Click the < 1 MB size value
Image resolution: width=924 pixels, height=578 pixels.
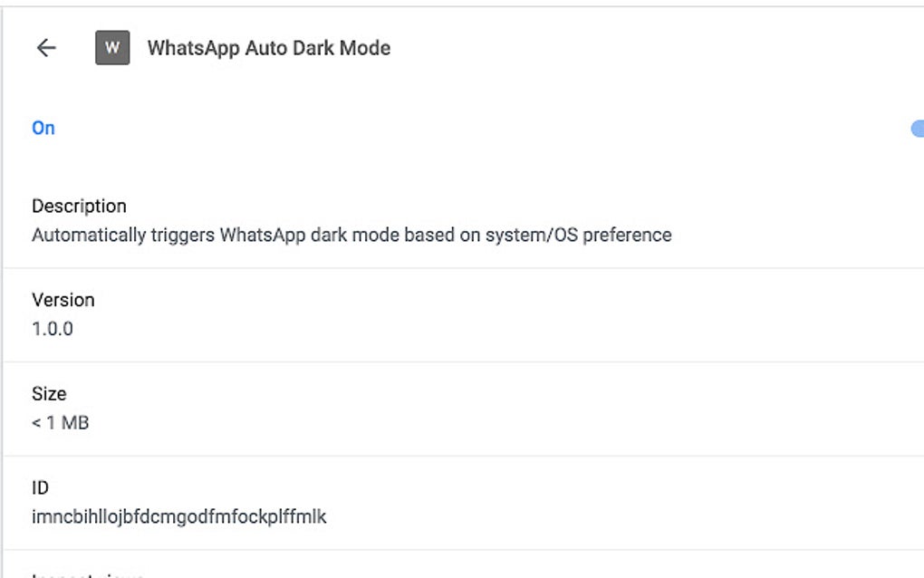pyautogui.click(x=60, y=423)
